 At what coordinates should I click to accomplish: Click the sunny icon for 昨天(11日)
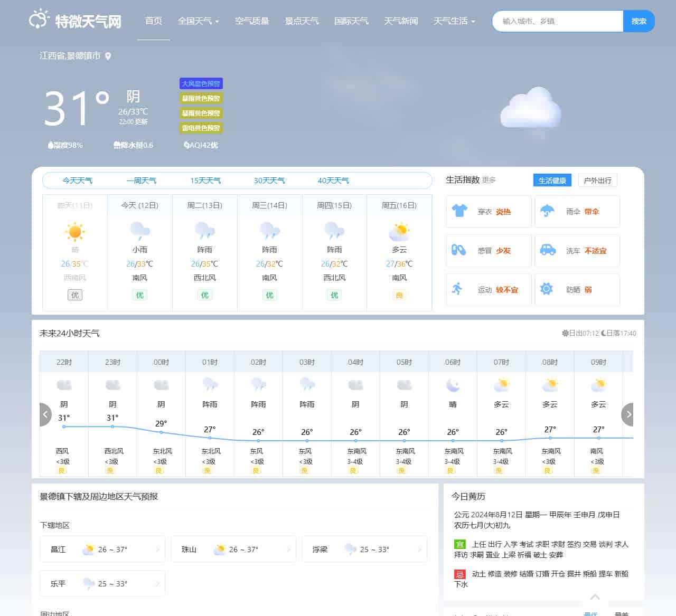point(75,231)
